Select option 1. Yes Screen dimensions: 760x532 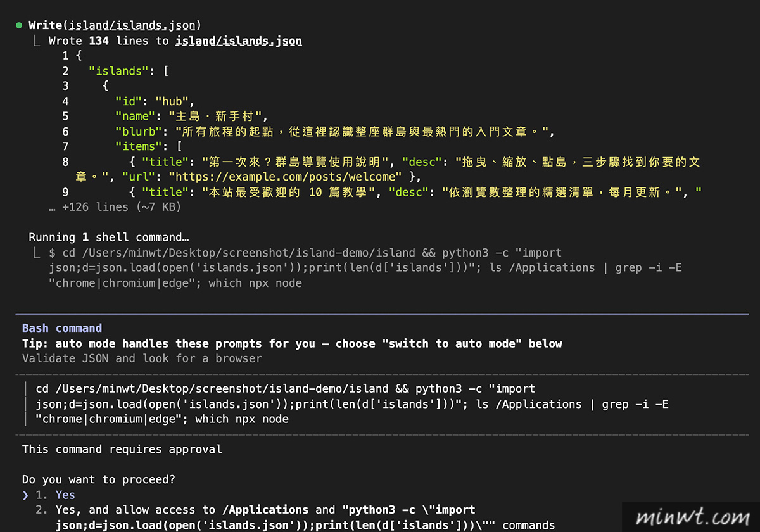point(55,495)
